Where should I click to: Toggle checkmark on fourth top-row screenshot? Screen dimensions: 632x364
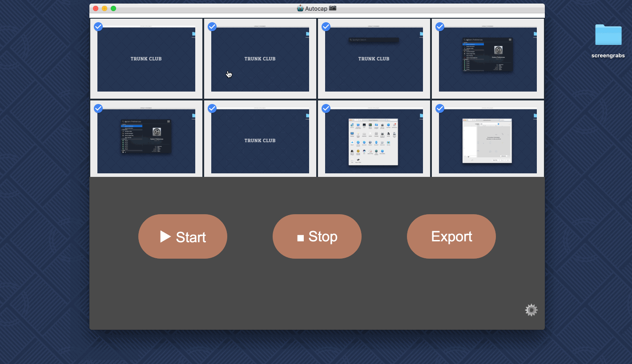[440, 27]
